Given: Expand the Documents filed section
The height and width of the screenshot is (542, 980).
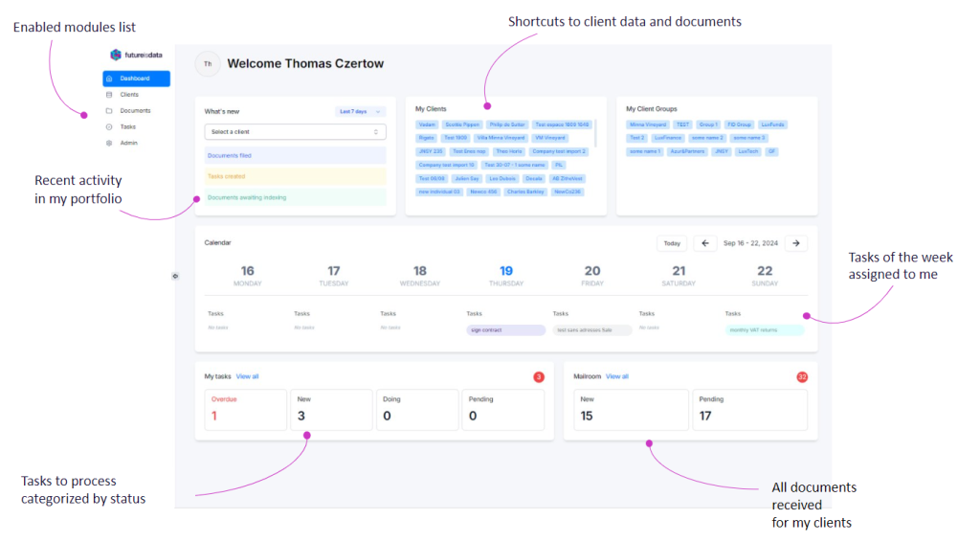Looking at the screenshot, I should click(295, 154).
